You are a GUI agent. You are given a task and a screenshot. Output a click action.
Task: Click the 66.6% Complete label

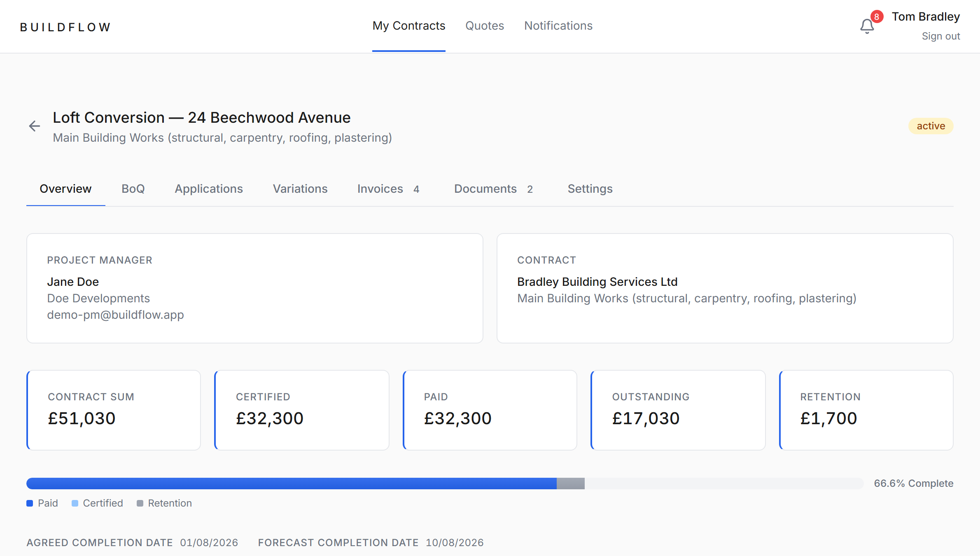click(914, 484)
